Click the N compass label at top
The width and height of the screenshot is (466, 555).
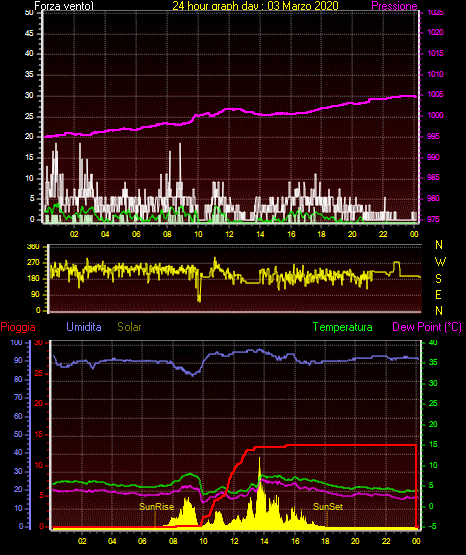(x=439, y=245)
